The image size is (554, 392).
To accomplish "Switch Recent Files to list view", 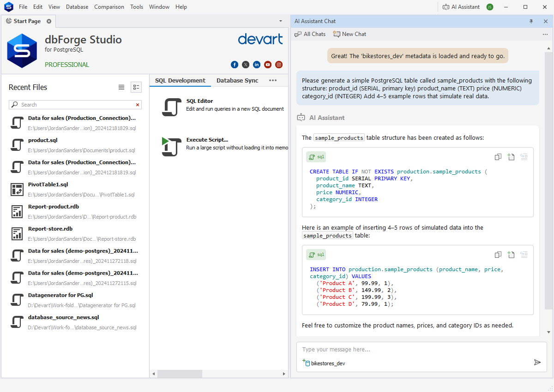I will point(121,87).
